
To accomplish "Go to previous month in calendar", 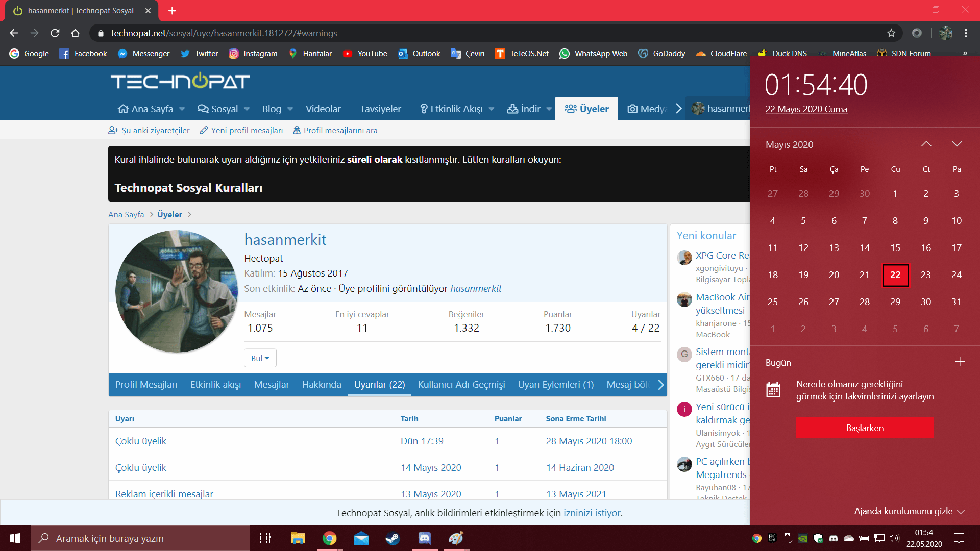I will click(x=926, y=144).
